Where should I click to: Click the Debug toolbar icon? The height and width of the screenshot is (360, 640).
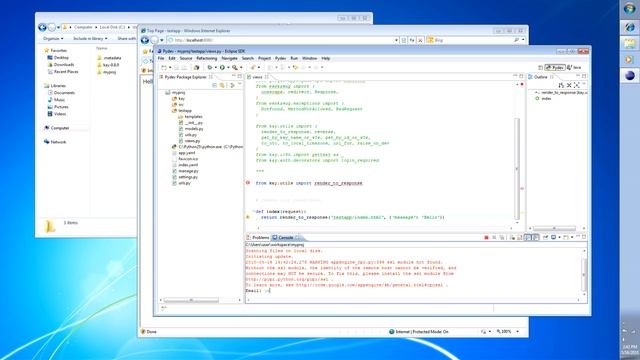click(x=210, y=67)
